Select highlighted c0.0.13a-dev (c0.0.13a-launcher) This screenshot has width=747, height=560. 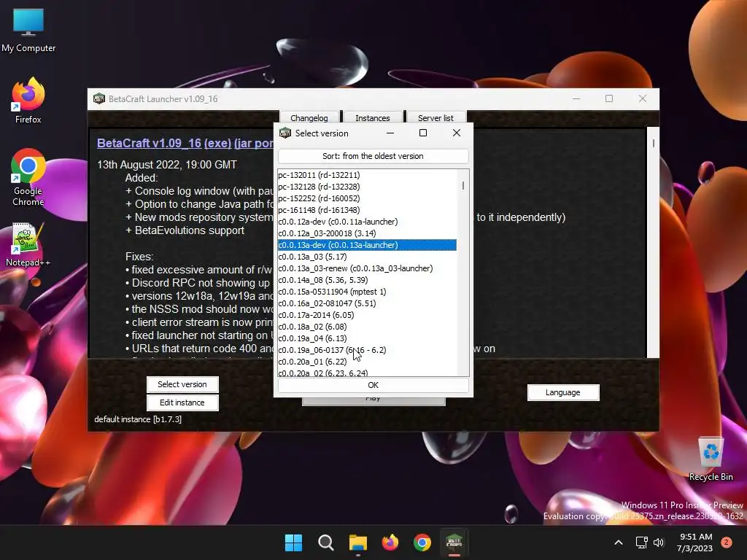pyautogui.click(x=368, y=245)
